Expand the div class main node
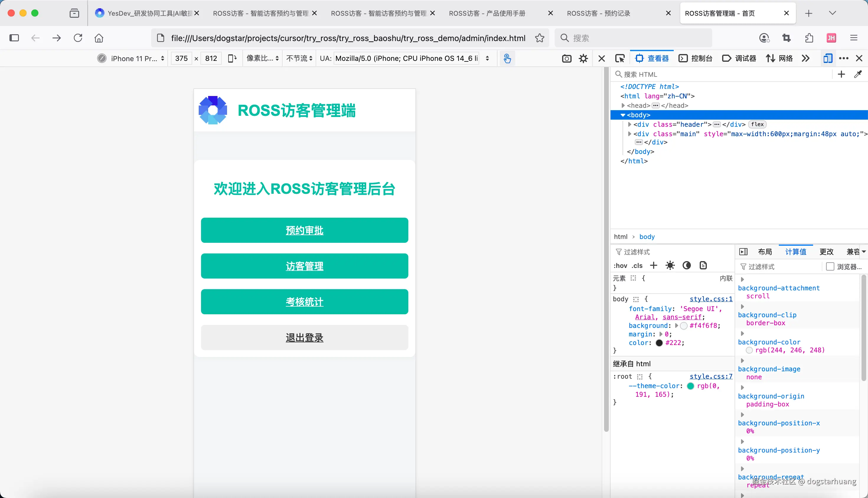 pos(629,134)
